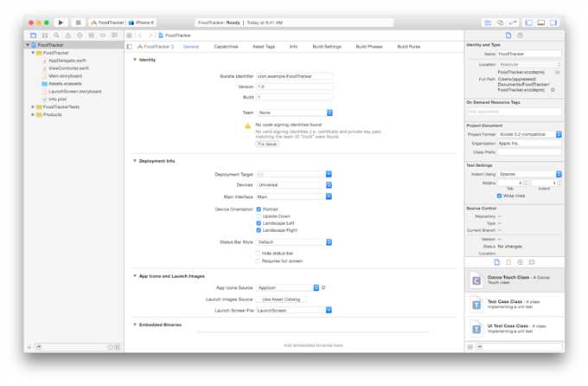Show the Quick Help inspector
The height and width of the screenshot is (386, 588).
pyautogui.click(x=521, y=35)
